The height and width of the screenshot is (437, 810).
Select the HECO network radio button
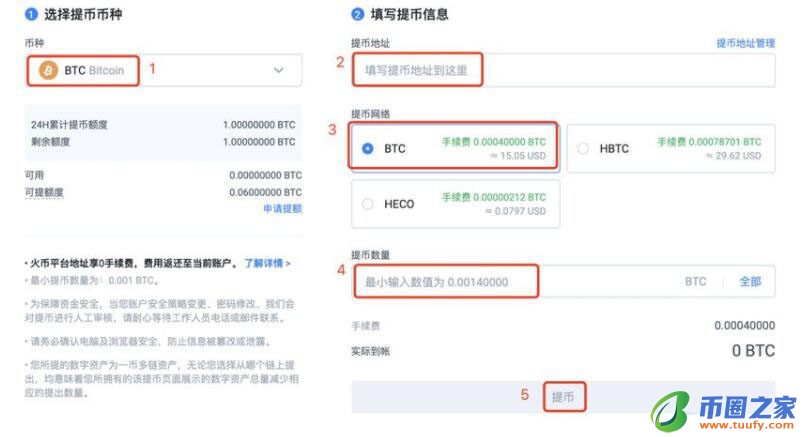pyautogui.click(x=368, y=204)
